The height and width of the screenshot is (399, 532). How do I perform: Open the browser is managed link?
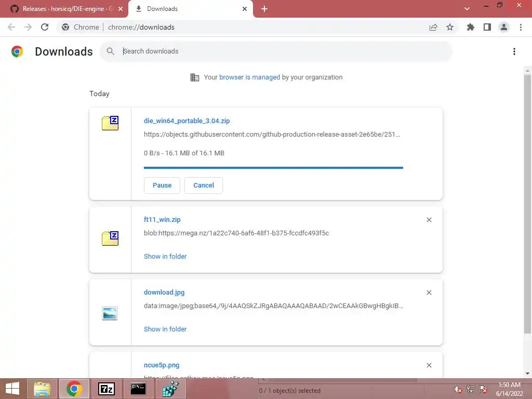click(250, 77)
